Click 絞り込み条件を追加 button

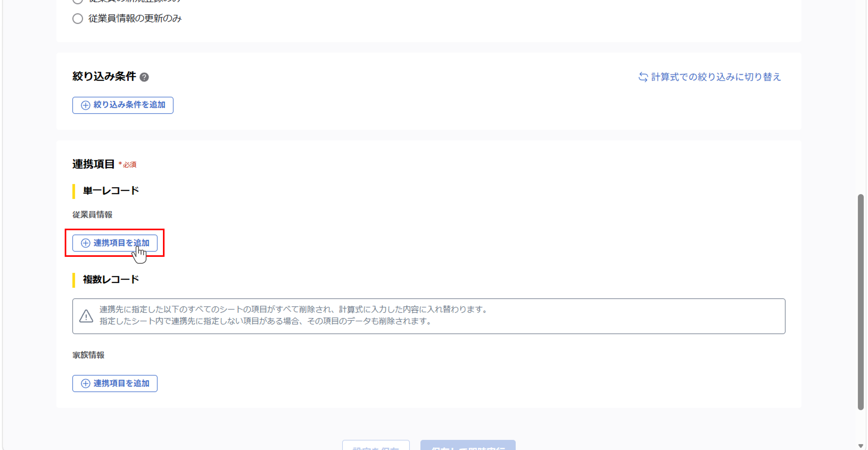(x=123, y=105)
